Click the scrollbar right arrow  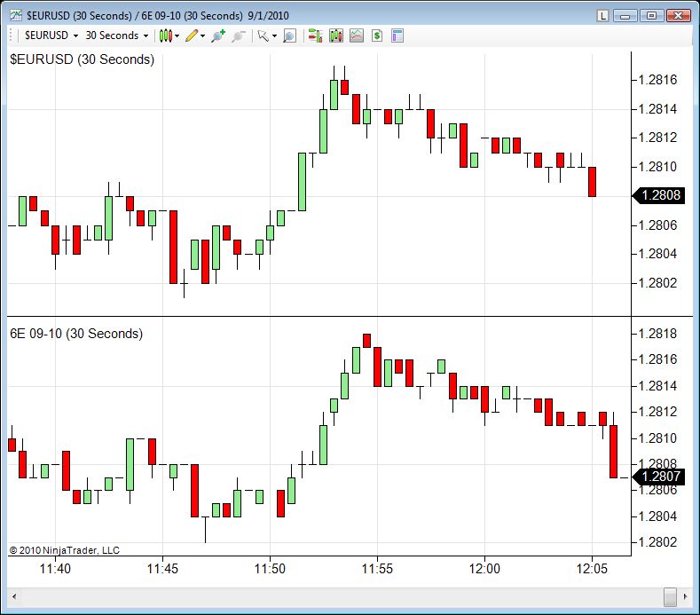[x=685, y=596]
